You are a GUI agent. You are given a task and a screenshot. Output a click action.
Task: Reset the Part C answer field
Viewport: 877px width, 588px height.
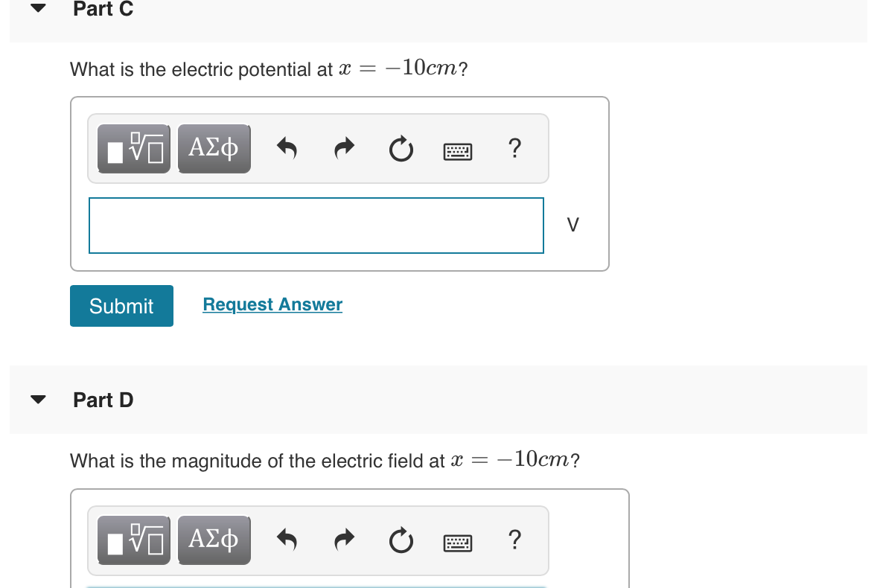tap(401, 150)
